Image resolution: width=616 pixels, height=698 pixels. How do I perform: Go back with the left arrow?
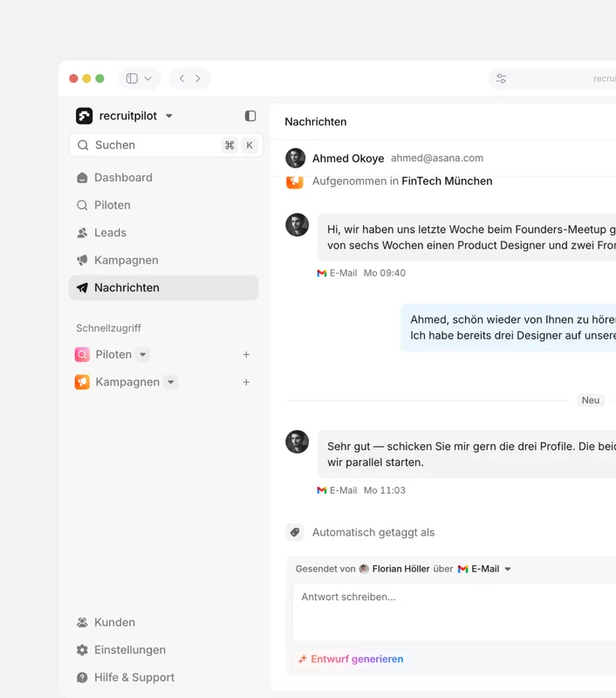(x=181, y=79)
